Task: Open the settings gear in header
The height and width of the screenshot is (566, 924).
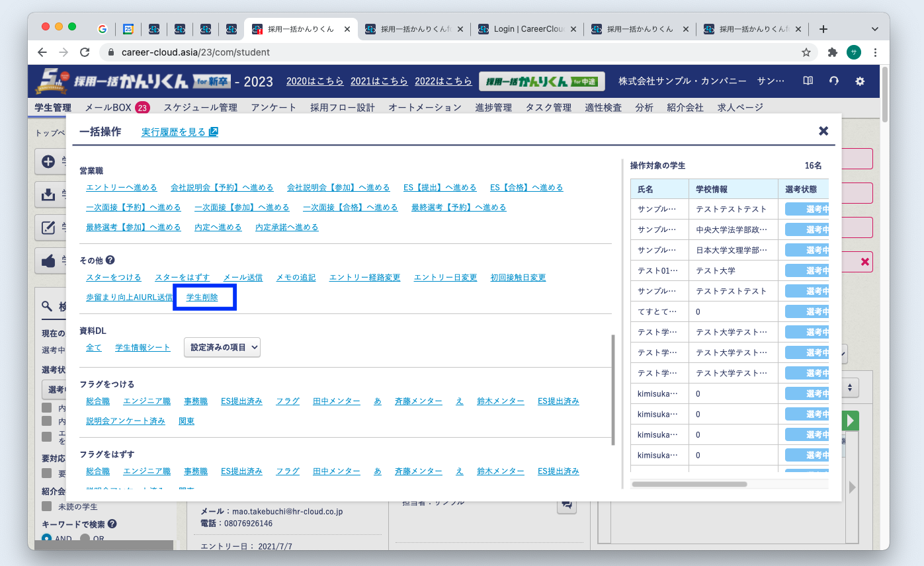Action: click(860, 81)
